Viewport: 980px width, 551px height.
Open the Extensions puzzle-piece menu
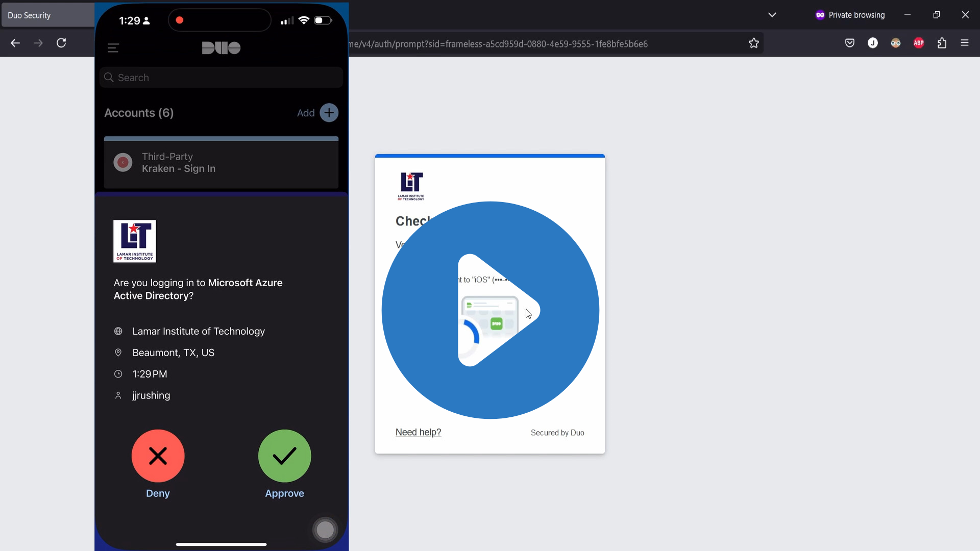[942, 43]
